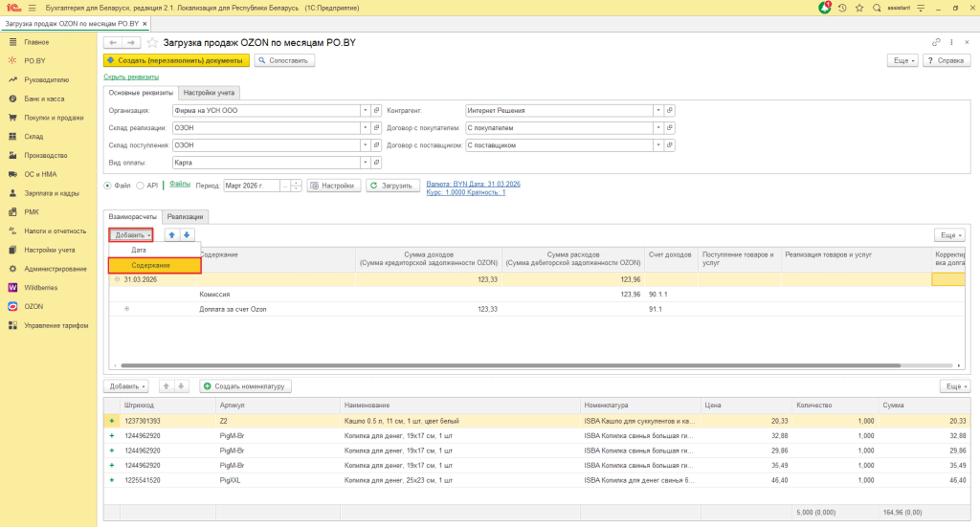The image size is (980, 527).
Task: Move row up in Взаиморасчеты table
Action: [172, 234]
